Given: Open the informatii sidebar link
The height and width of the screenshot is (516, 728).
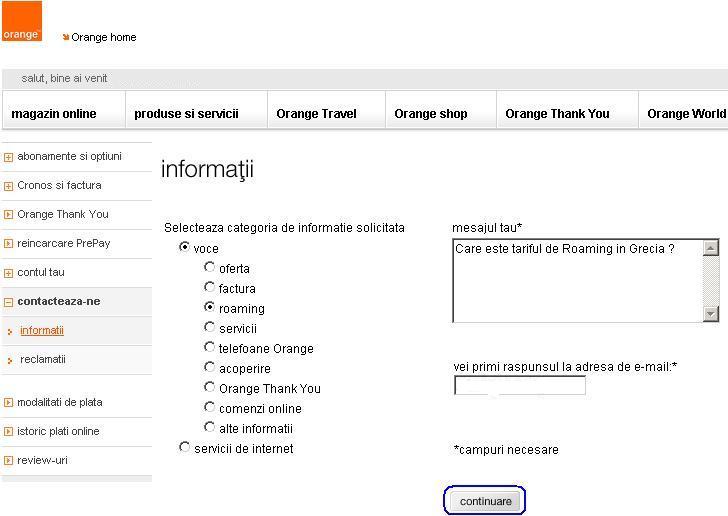Looking at the screenshot, I should (x=42, y=330).
